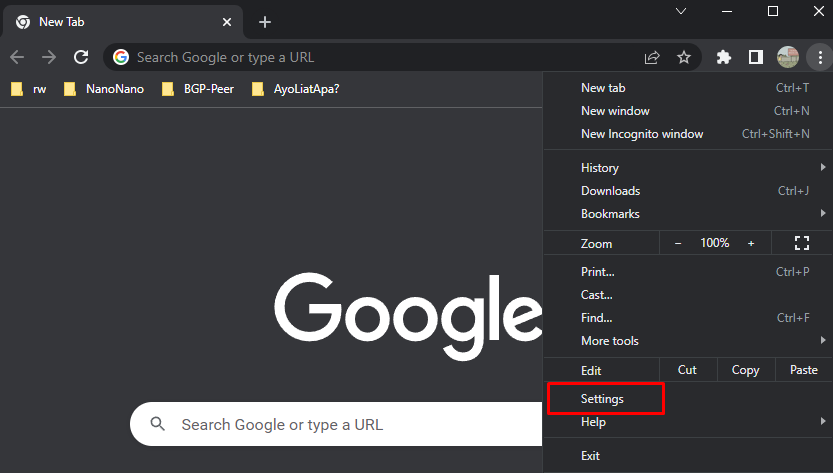This screenshot has width=833, height=473.
Task: Open the AyoLiatApa? bookmarks folder
Action: click(295, 89)
